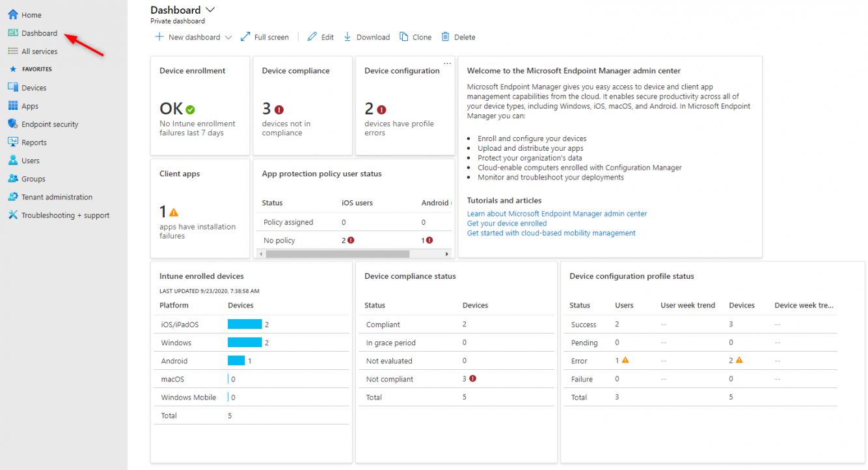Image resolution: width=868 pixels, height=470 pixels.
Task: Open the Learn about Microsoft Endpoint Manager link
Action: pos(556,213)
